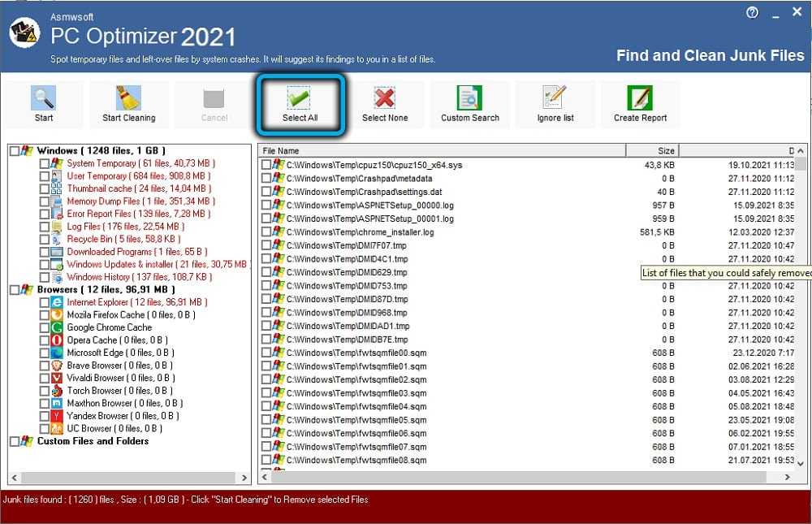Click the Create Report icon
Image resolution: width=812 pixels, height=524 pixels.
coord(640,98)
